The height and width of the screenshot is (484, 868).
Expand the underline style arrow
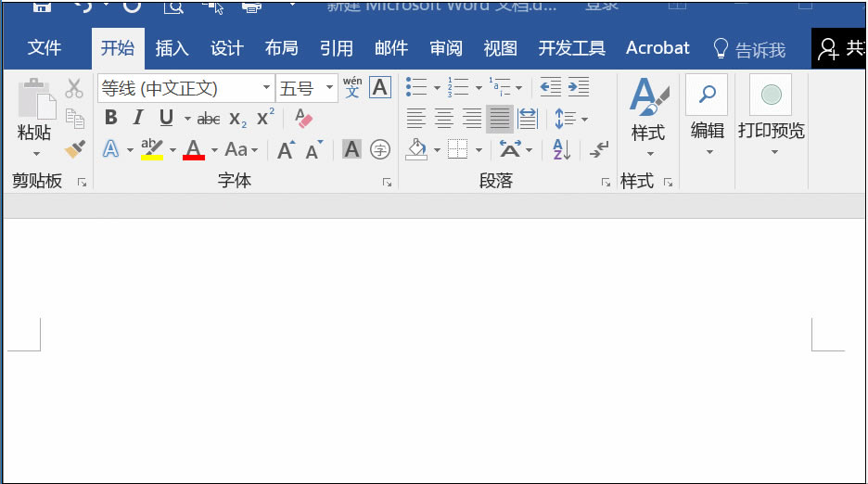(x=187, y=119)
